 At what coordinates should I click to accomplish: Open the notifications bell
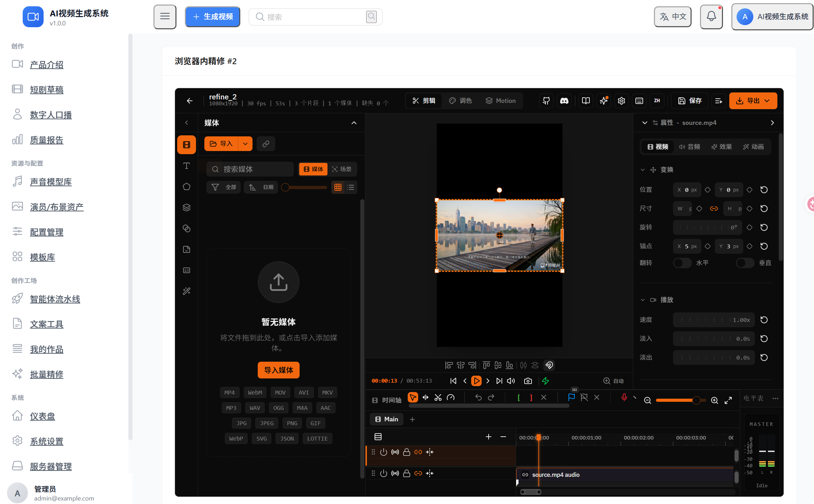(x=711, y=16)
